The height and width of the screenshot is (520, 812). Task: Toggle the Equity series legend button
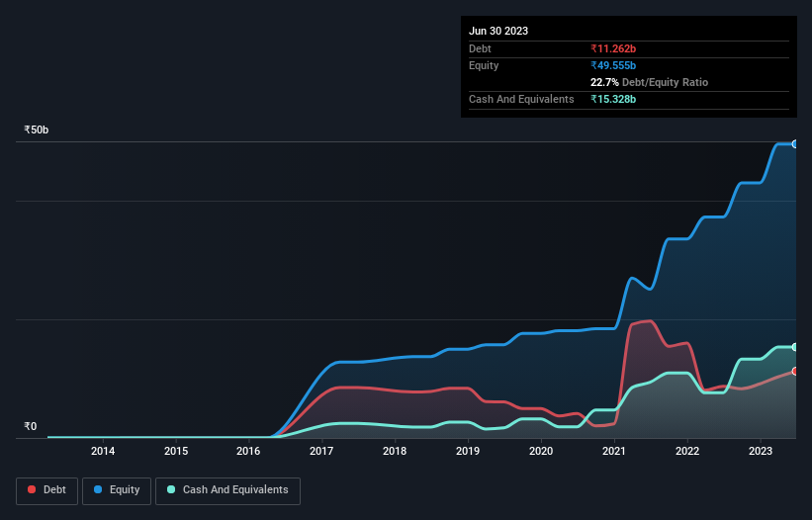[117, 490]
